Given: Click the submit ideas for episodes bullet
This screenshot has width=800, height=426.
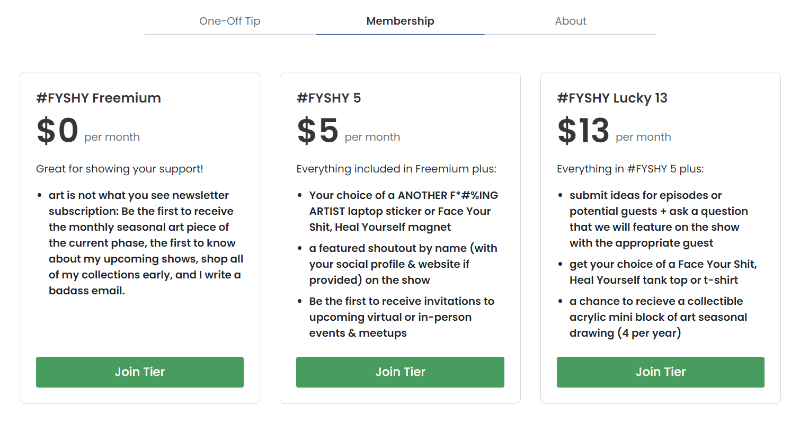Looking at the screenshot, I should pos(659,219).
